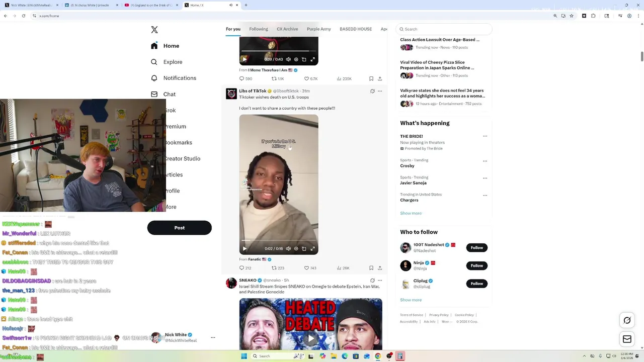The image size is (644, 362).
Task: Mute the Libs of TikTok video
Action: point(288,248)
